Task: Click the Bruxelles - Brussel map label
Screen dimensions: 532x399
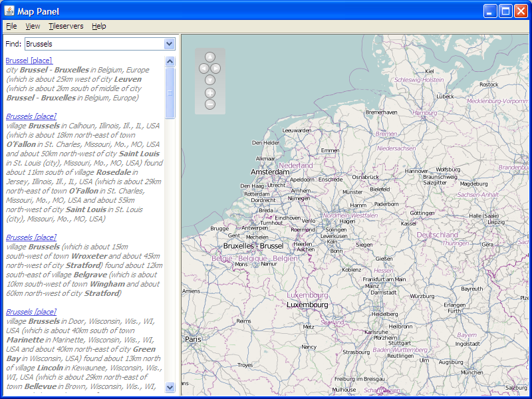Action: [253, 246]
